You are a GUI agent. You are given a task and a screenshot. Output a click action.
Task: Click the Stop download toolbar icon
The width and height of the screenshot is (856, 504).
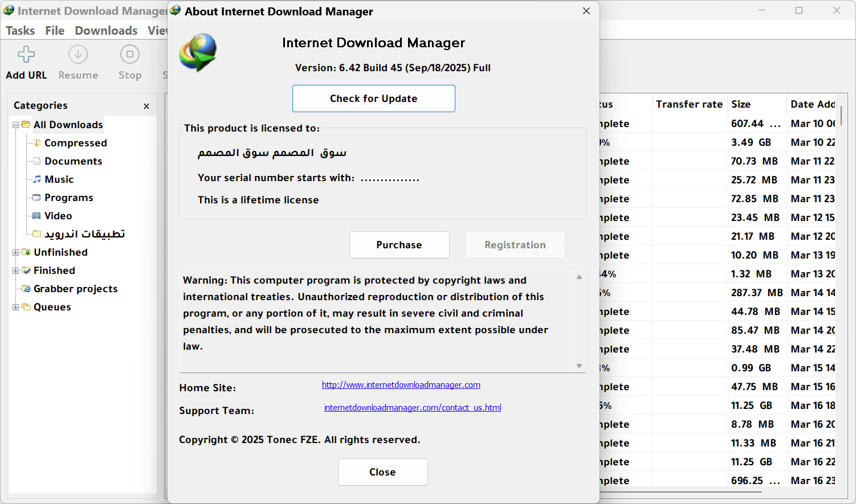[130, 55]
